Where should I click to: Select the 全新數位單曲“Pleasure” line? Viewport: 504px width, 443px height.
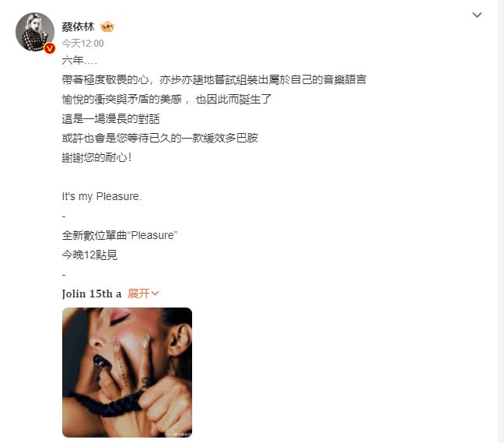pyautogui.click(x=120, y=235)
